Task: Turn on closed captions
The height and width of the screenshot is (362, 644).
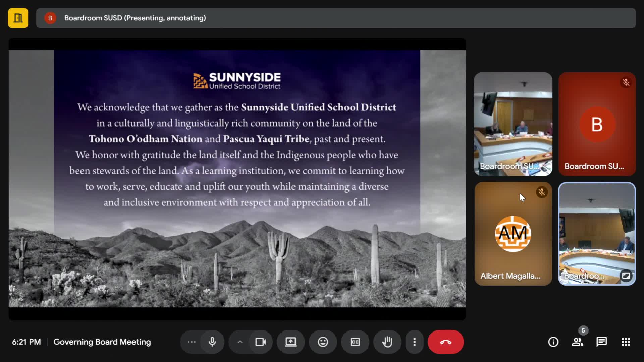Action: click(355, 342)
